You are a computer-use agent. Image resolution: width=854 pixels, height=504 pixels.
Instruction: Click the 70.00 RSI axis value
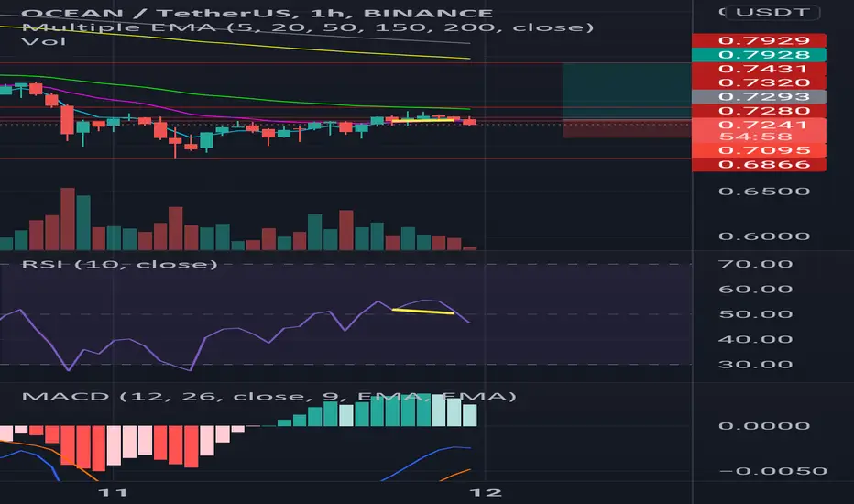(755, 264)
